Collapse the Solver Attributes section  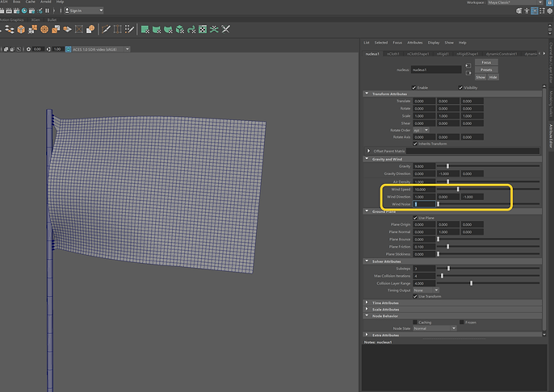(x=367, y=261)
